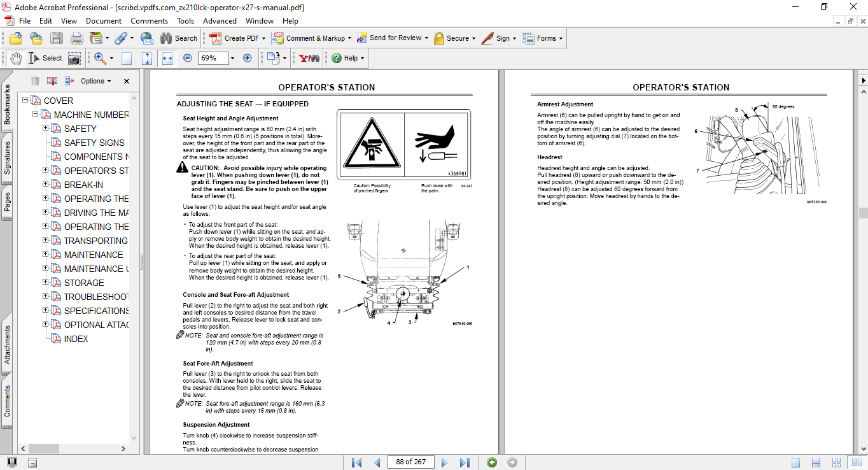Select the Snapshot tool
Viewport: 868px width, 470px height.
[x=74, y=58]
